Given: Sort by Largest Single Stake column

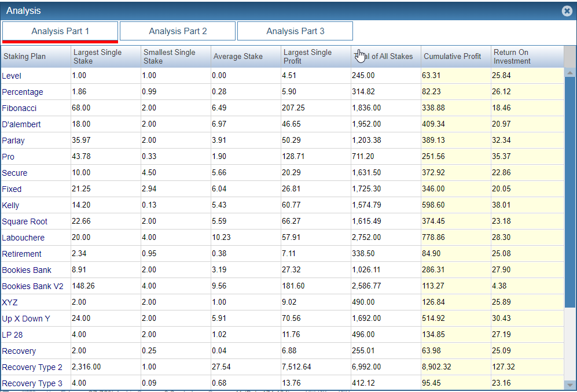Looking at the screenshot, I should (97, 57).
